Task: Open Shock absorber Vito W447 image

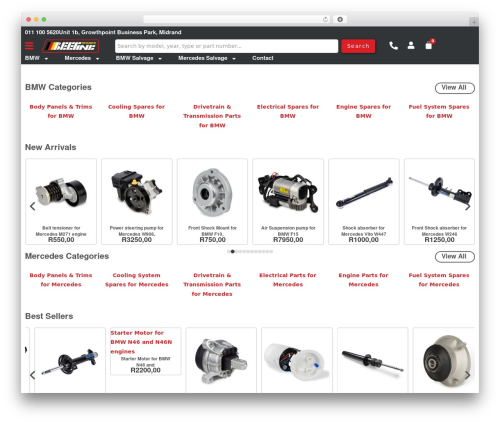Action: 364,193
